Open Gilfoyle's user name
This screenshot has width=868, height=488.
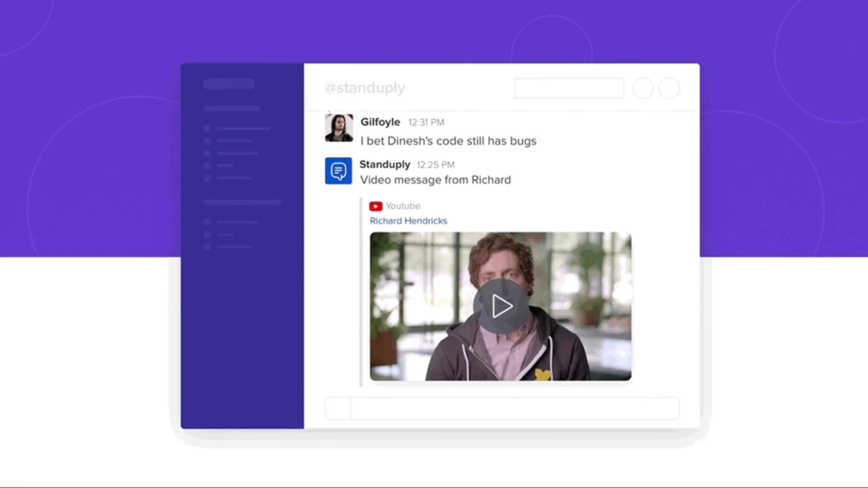380,122
